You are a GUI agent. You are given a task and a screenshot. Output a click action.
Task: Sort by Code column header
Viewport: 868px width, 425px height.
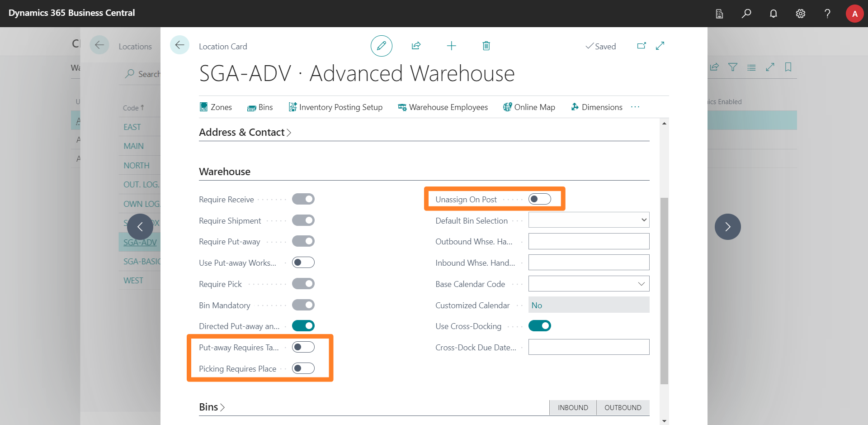pos(133,108)
